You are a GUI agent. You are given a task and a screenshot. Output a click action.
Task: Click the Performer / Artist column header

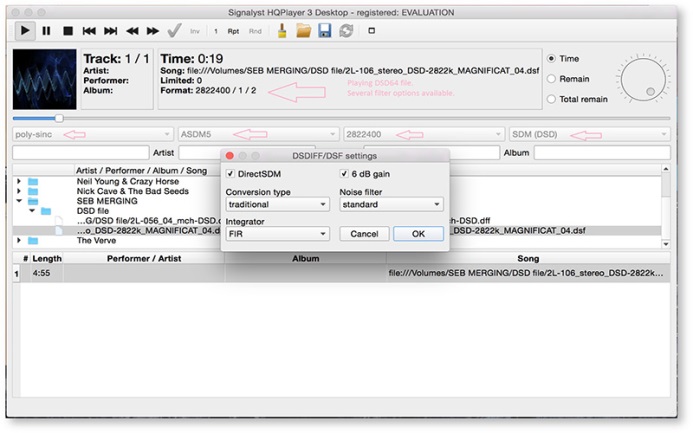click(144, 258)
